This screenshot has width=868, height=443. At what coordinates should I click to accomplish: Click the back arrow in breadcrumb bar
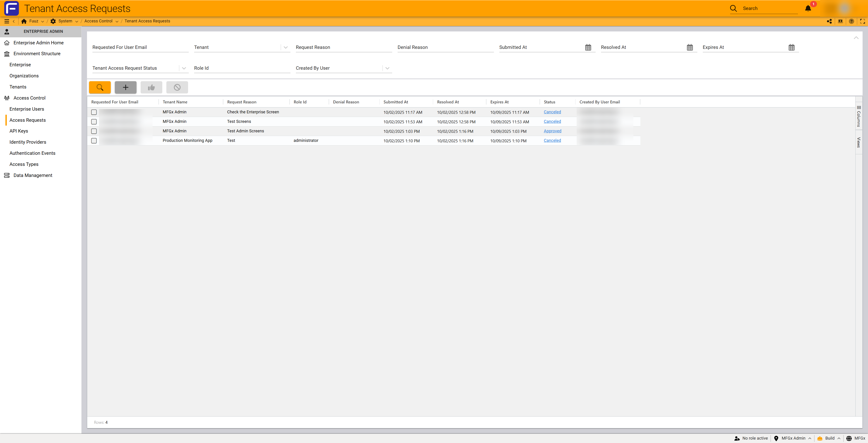tap(14, 21)
